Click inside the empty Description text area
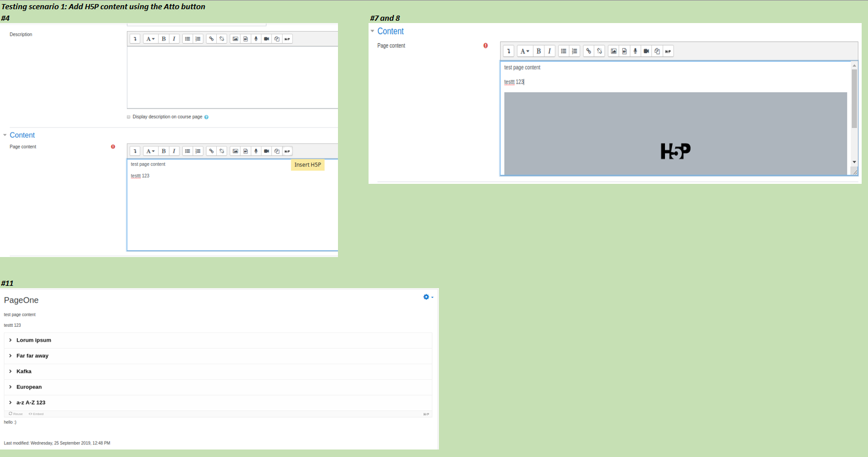The image size is (868, 457). click(232, 77)
